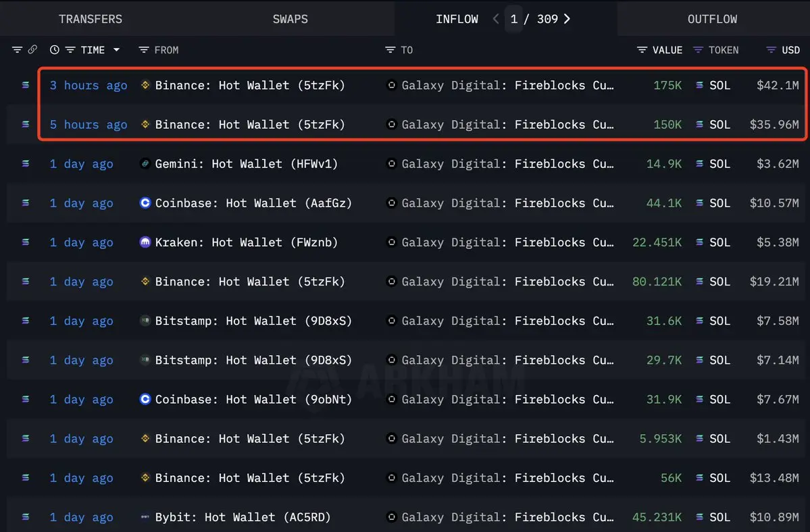810x532 pixels.
Task: Click Solana icon on the 5 hours ago row
Action: (x=25, y=124)
